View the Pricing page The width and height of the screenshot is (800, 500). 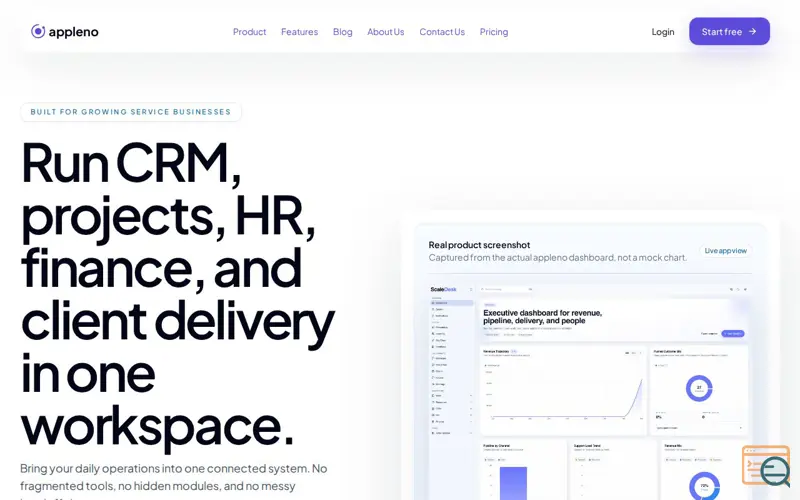tap(494, 32)
